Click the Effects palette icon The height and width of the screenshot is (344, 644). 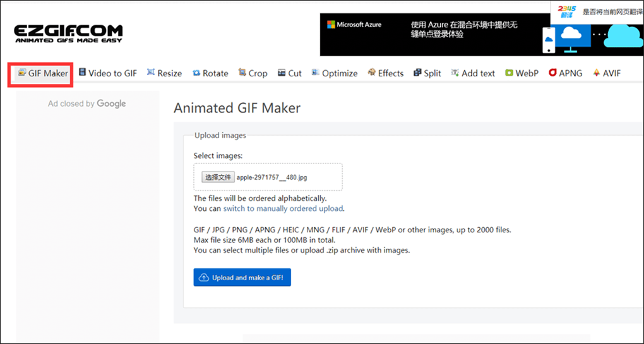click(x=372, y=72)
